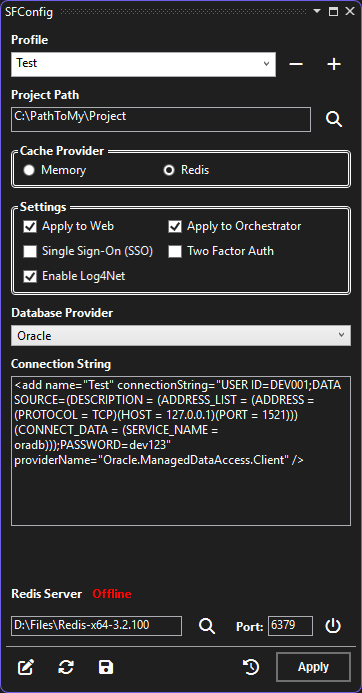Open history with the clock-arrow icon
The width and height of the screenshot is (362, 693).
coord(251,667)
